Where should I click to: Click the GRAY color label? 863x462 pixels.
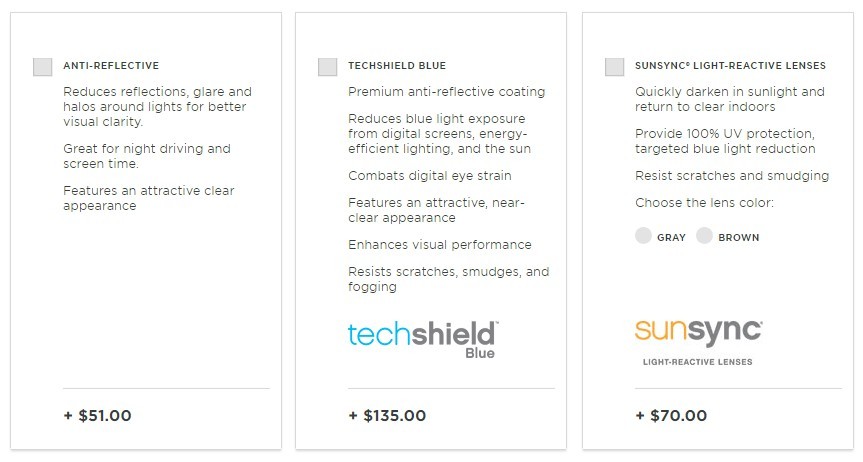coord(671,237)
